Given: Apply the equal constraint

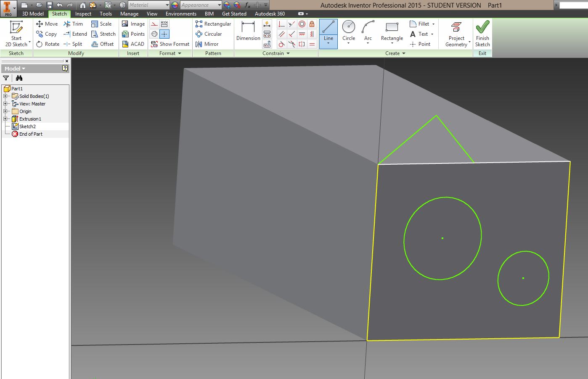Looking at the screenshot, I should point(312,44).
